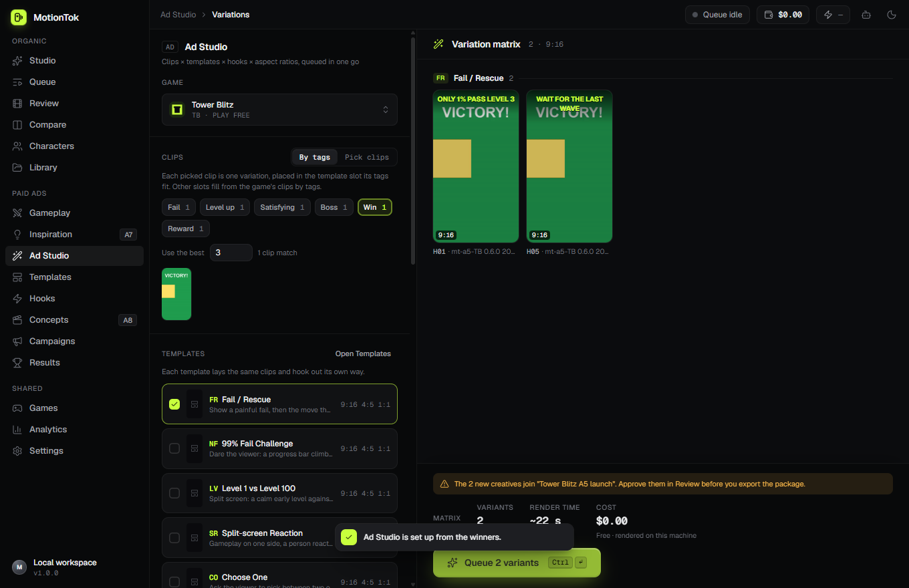The image size is (909, 588).
Task: Toggle the Level up tag chip
Action: (x=225, y=207)
